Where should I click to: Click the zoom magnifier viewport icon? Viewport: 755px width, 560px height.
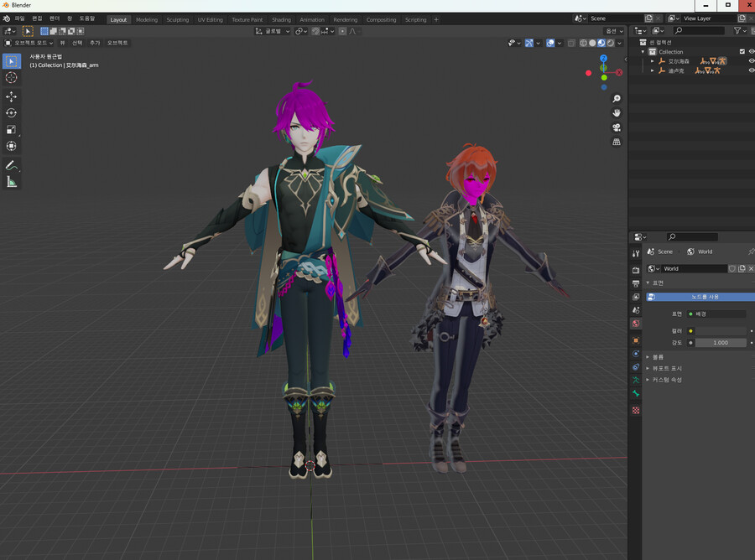coord(617,98)
